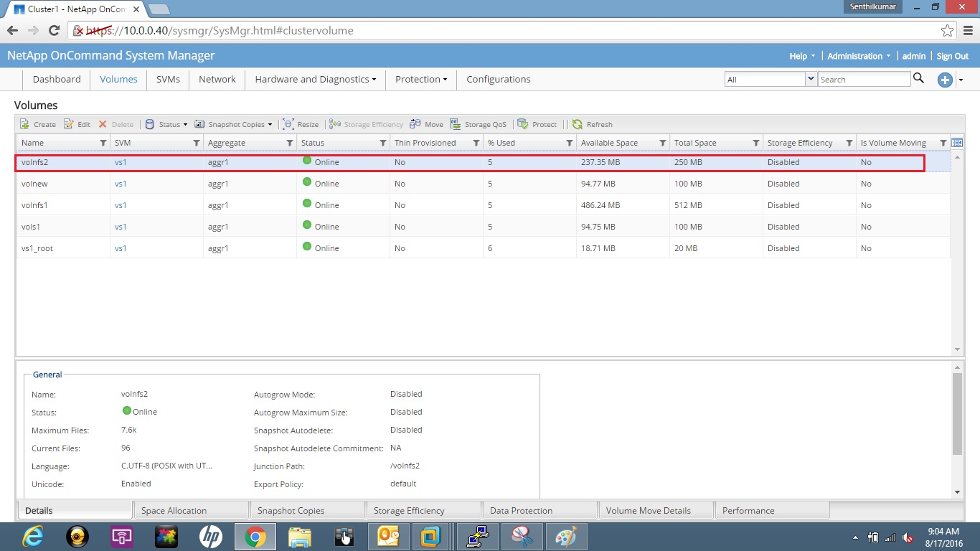Open the Dashboard menu item
980x551 pixels.
click(x=56, y=79)
